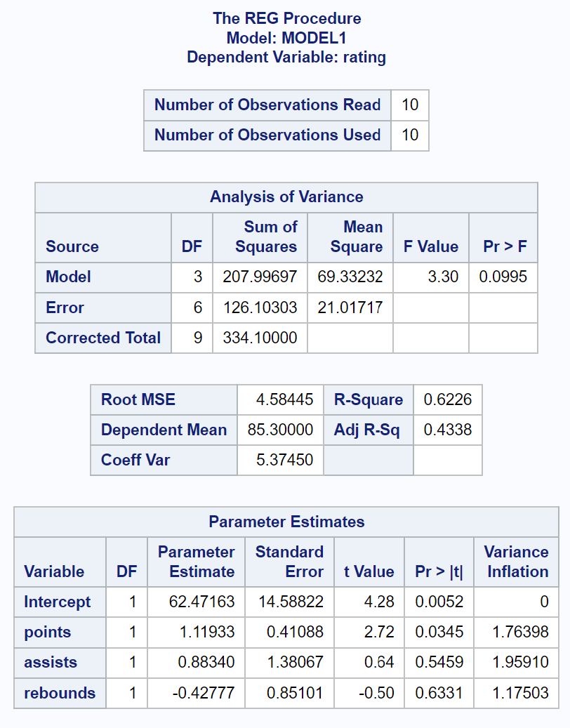Click the 'points' variable row label
The height and width of the screenshot is (728, 570).
pyautogui.click(x=47, y=633)
